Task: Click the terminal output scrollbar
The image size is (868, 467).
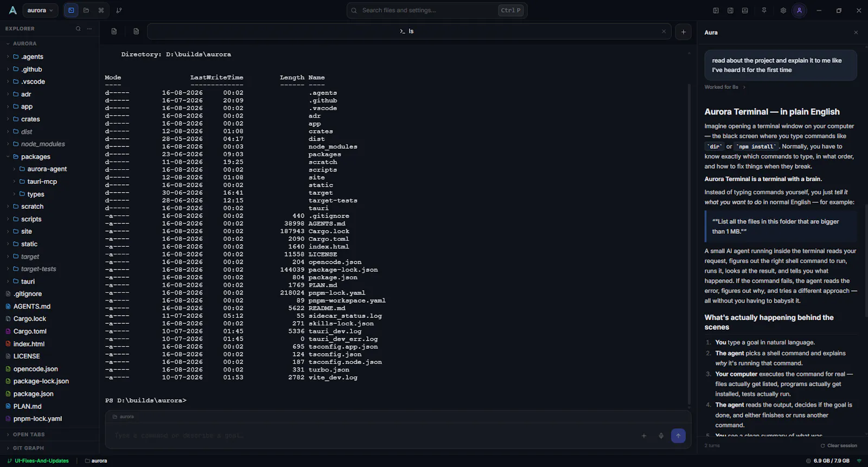Action: 689,244
